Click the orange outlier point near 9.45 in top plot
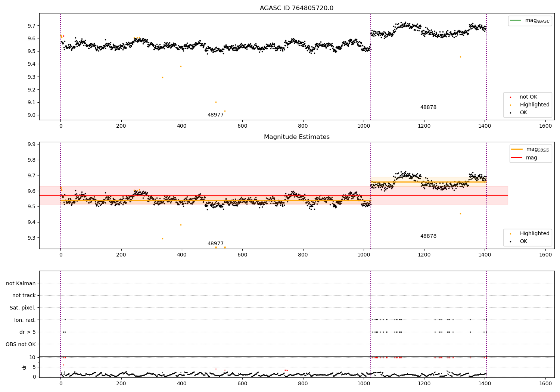560x392 pixels. [460, 57]
